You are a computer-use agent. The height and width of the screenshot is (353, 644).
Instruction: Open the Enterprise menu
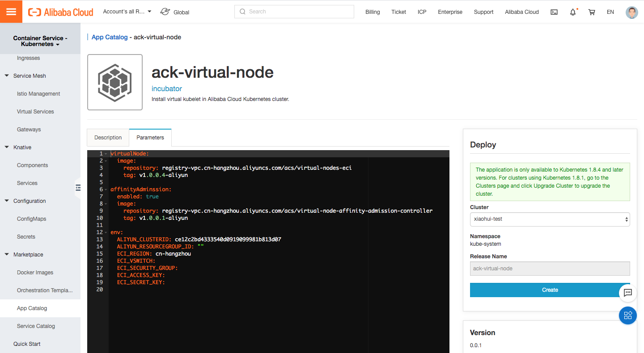pos(450,12)
